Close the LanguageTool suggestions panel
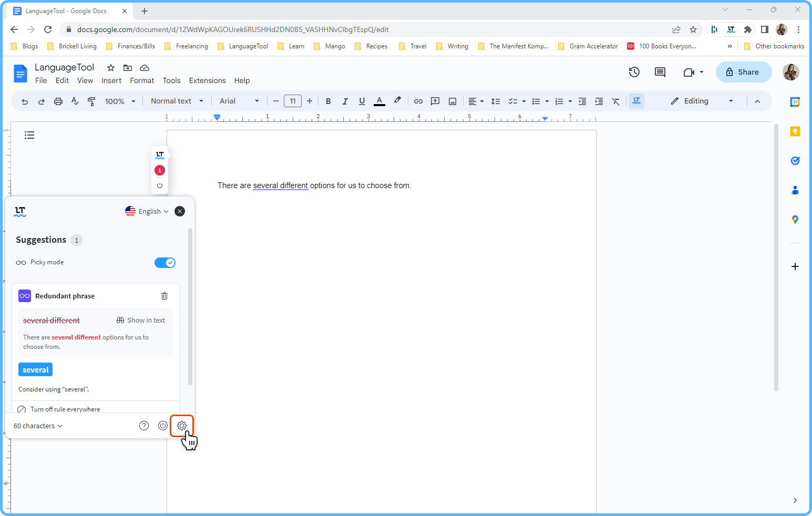 (180, 211)
